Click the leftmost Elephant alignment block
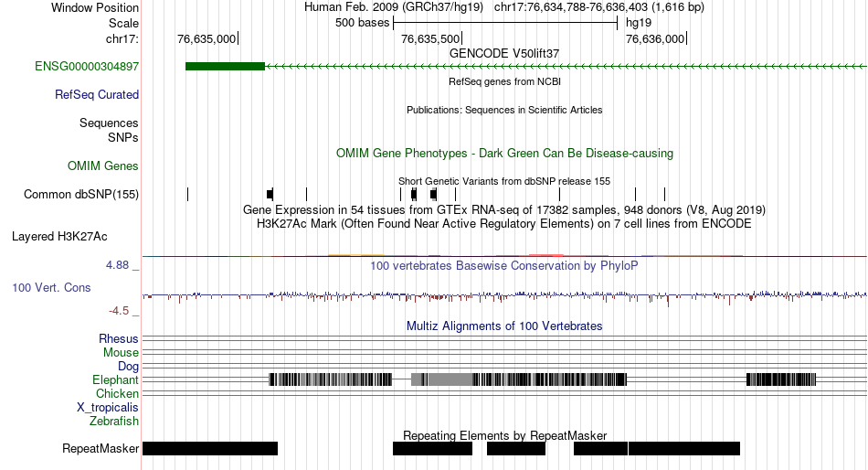The height and width of the screenshot is (470, 868). click(331, 379)
